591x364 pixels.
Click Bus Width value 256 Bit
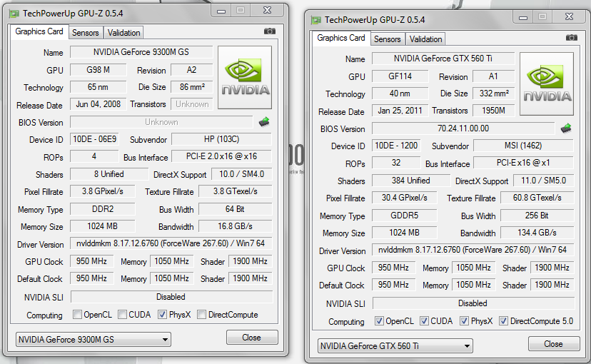[x=537, y=216]
